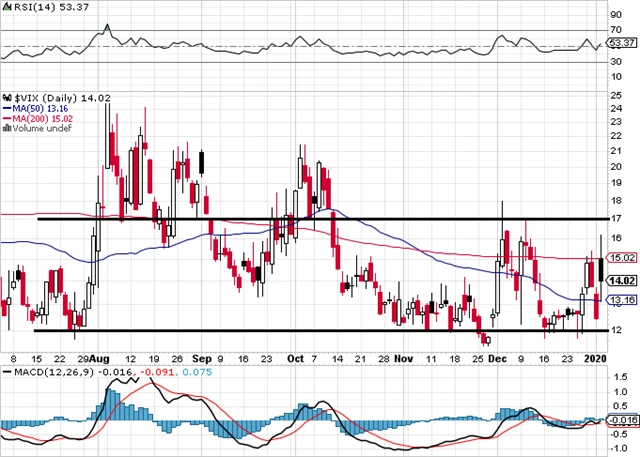The width and height of the screenshot is (640, 457).
Task: Click the MACD(12,26,9) indicator label
Action: click(41, 372)
